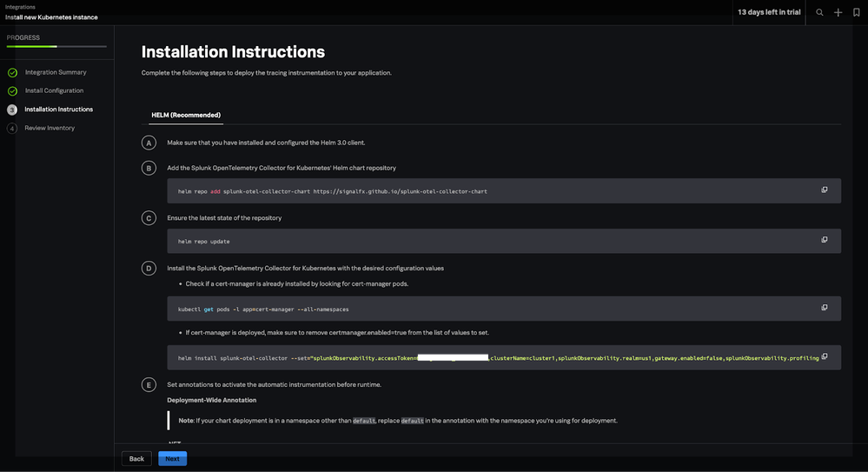Click the blue Next button

[x=172, y=459]
